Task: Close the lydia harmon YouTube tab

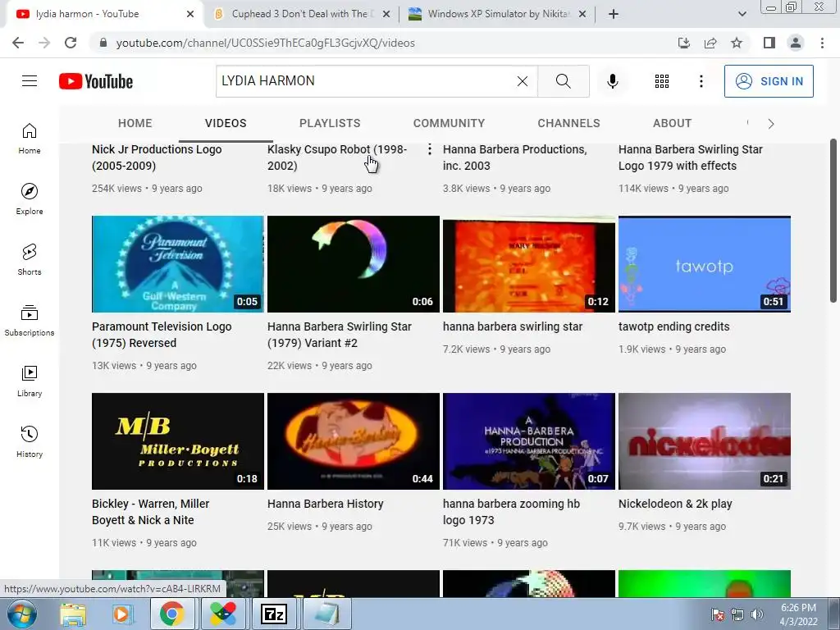Action: point(190,14)
